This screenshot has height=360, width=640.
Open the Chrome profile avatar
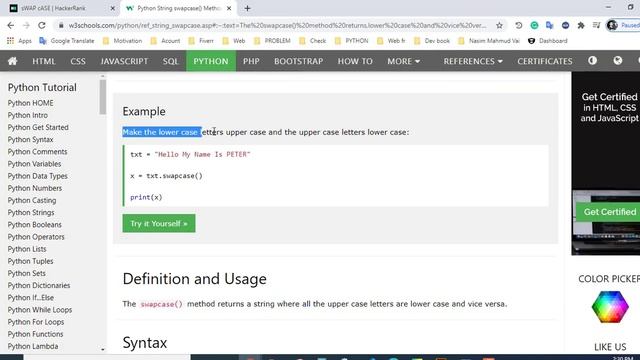(x=612, y=25)
